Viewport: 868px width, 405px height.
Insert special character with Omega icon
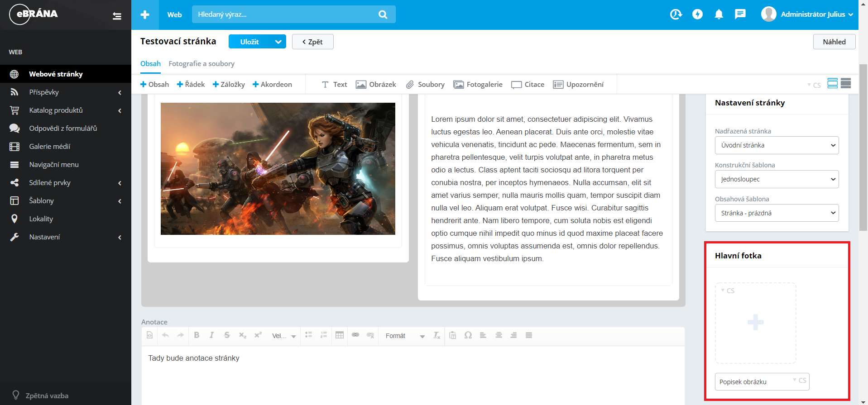click(x=468, y=335)
